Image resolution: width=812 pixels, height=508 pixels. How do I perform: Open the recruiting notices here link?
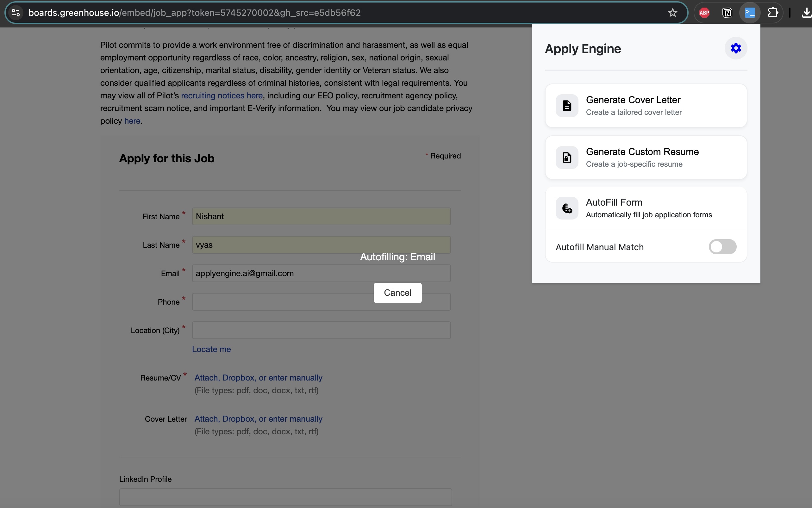coord(222,96)
